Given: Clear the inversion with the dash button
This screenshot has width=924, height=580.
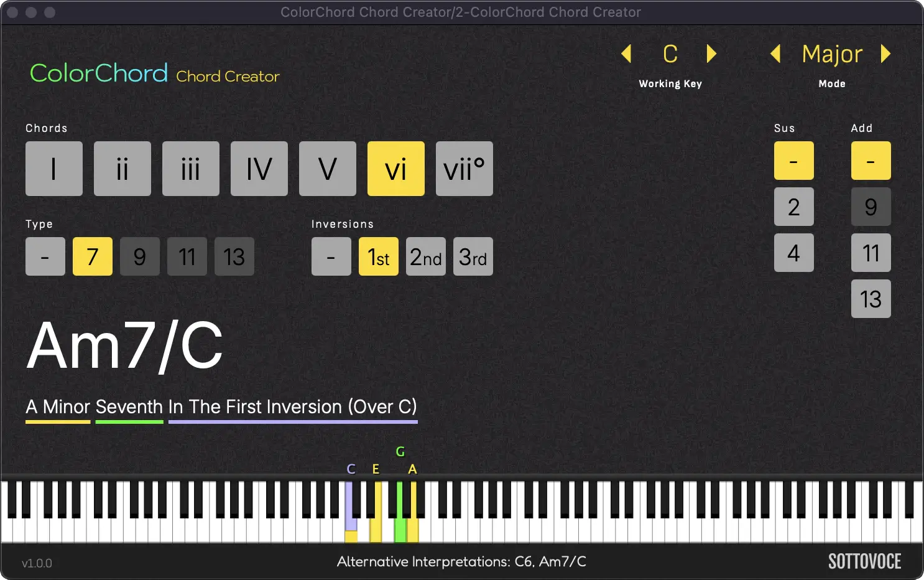Looking at the screenshot, I should coord(331,256).
